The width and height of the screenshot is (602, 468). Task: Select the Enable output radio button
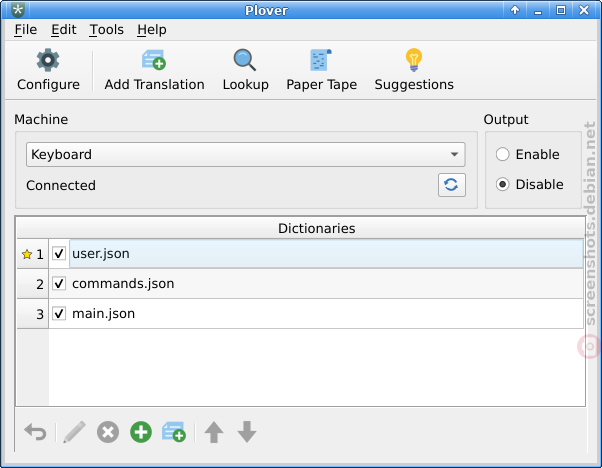[x=502, y=154]
